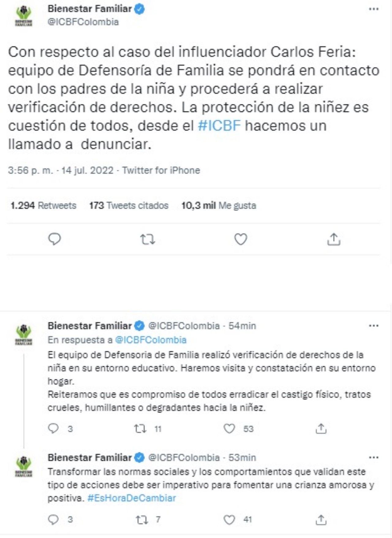Retweet the tweet with 7 retweets
The height and width of the screenshot is (538, 392).
pos(141,520)
